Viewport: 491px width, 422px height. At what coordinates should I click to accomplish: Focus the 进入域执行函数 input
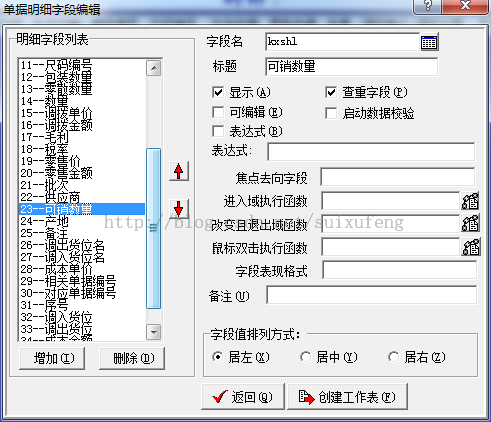point(391,201)
